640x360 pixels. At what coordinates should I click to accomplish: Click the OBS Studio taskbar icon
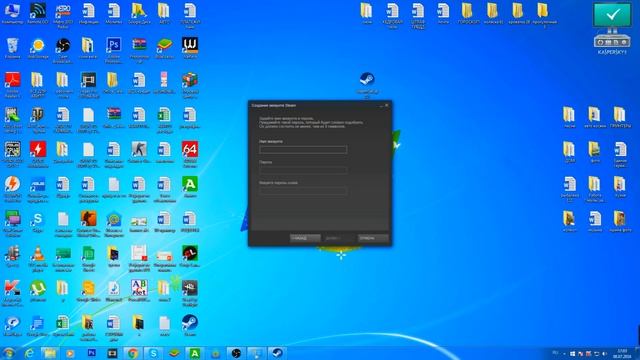click(x=236, y=353)
